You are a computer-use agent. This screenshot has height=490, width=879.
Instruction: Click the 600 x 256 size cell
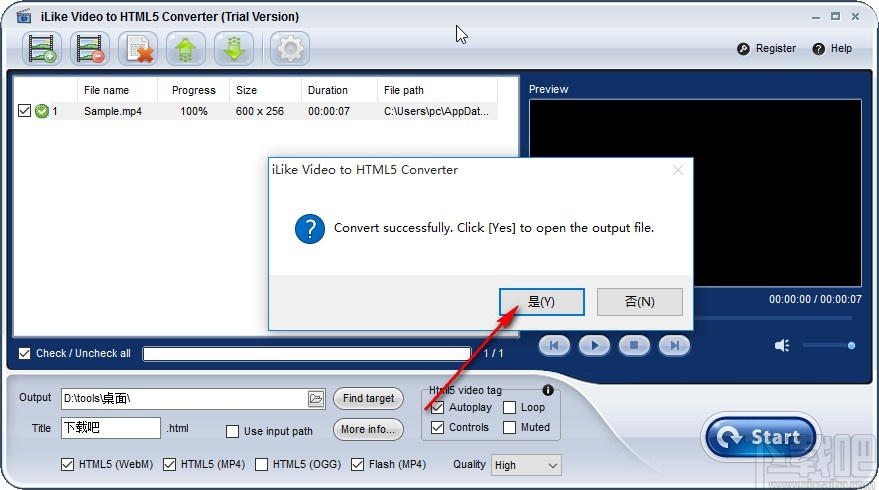[x=260, y=111]
